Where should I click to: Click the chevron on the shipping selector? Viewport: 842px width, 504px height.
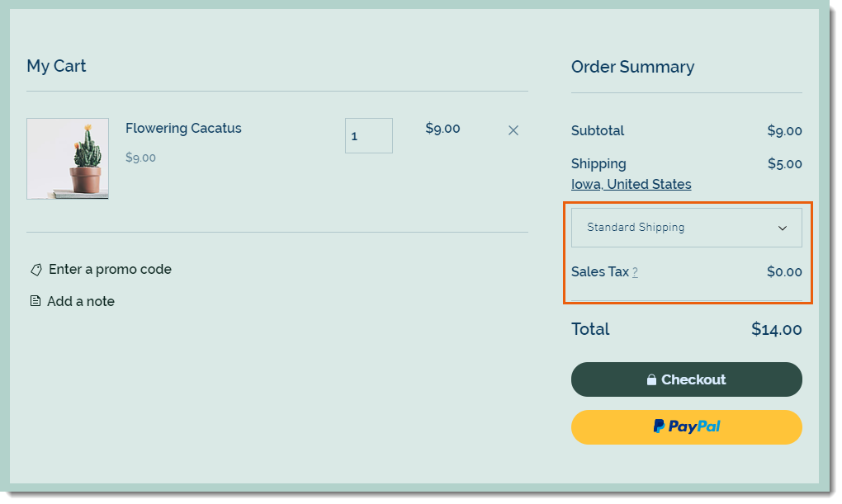(x=783, y=227)
